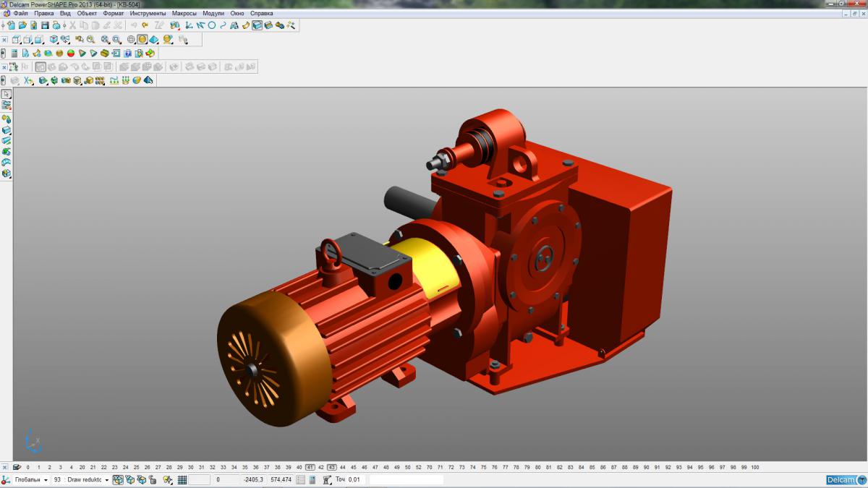Click the Save floppy disk icon
868x488 pixels.
pos(45,25)
